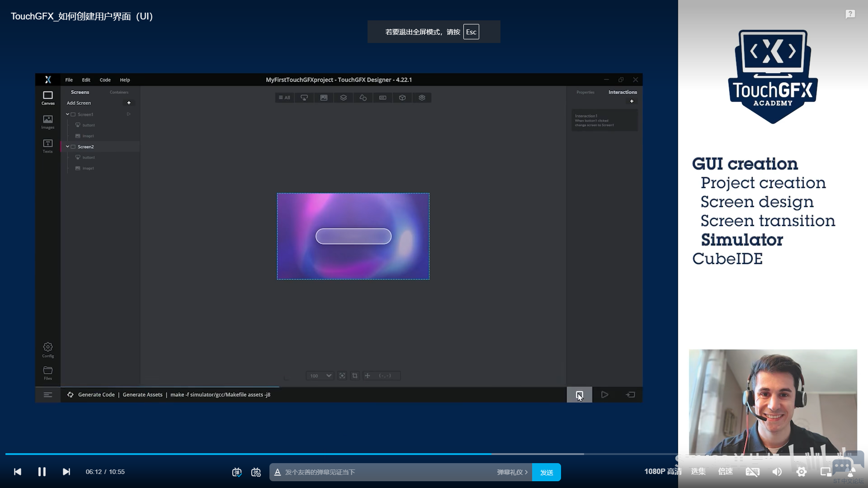
Task: Open the Code menu
Action: pos(105,80)
